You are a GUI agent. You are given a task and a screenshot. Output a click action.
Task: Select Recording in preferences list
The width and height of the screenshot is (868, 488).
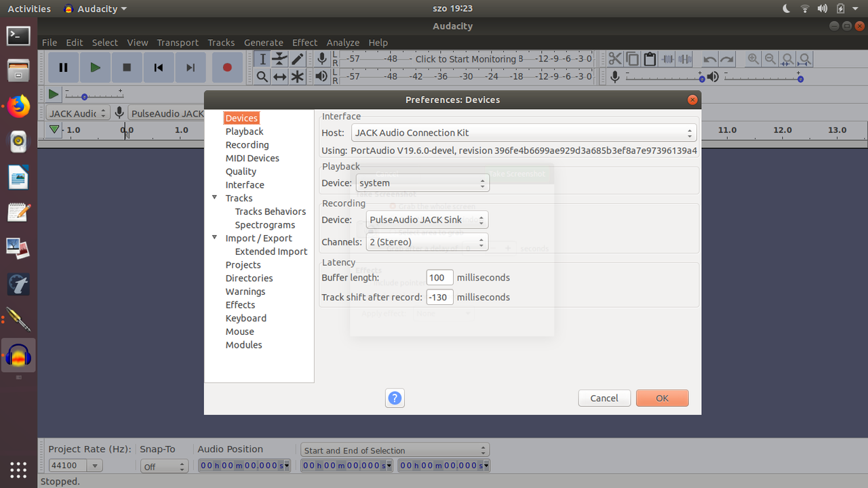coord(248,145)
